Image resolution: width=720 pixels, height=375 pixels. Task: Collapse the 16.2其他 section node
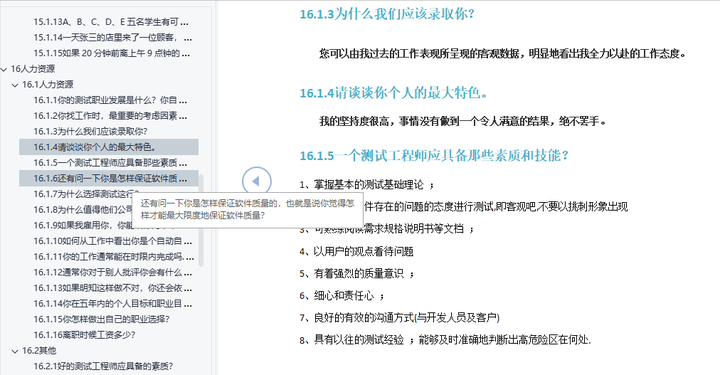coord(15,351)
